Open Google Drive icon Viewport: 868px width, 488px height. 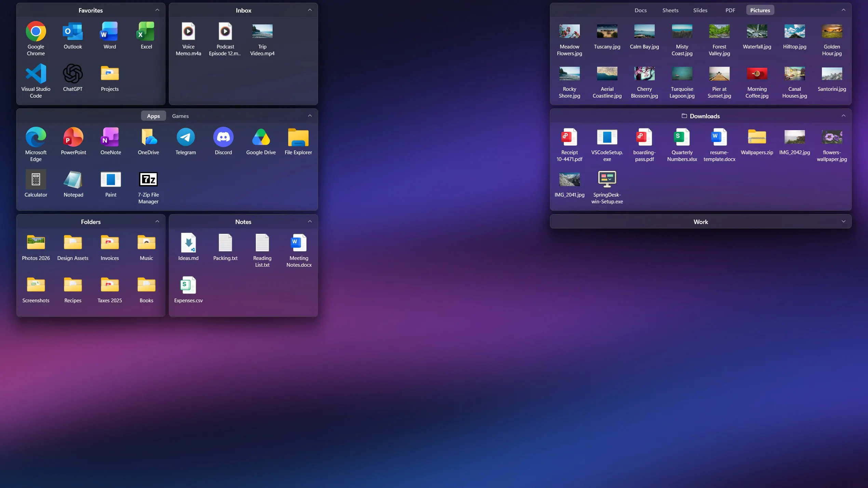coord(261,137)
